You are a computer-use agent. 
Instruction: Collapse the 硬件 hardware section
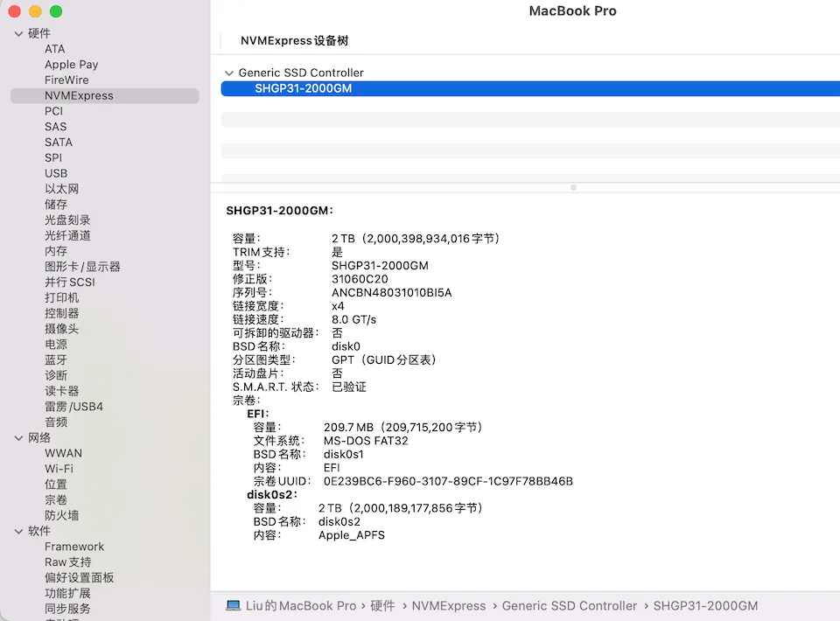point(19,33)
